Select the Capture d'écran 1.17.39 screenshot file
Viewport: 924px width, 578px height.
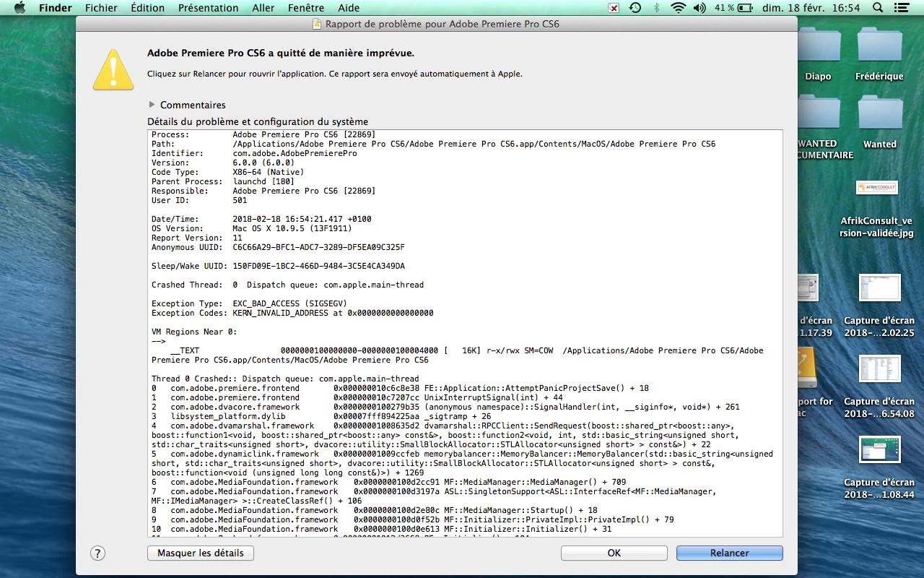pos(808,288)
